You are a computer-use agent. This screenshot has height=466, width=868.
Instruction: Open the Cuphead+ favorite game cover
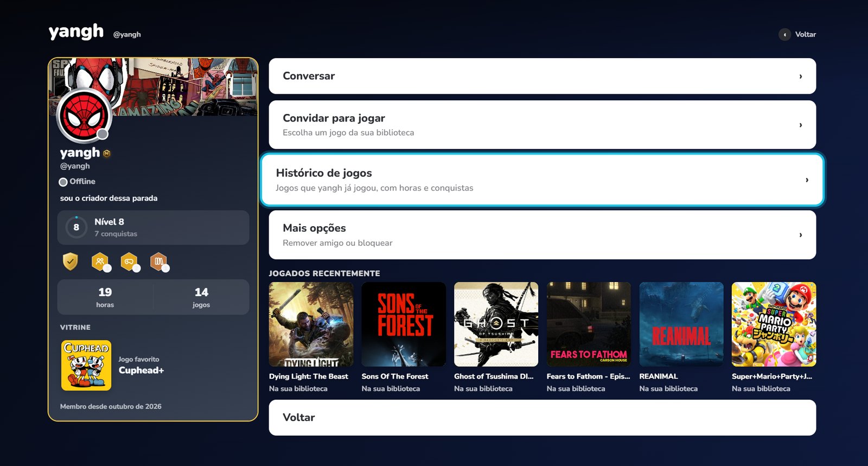(x=86, y=365)
